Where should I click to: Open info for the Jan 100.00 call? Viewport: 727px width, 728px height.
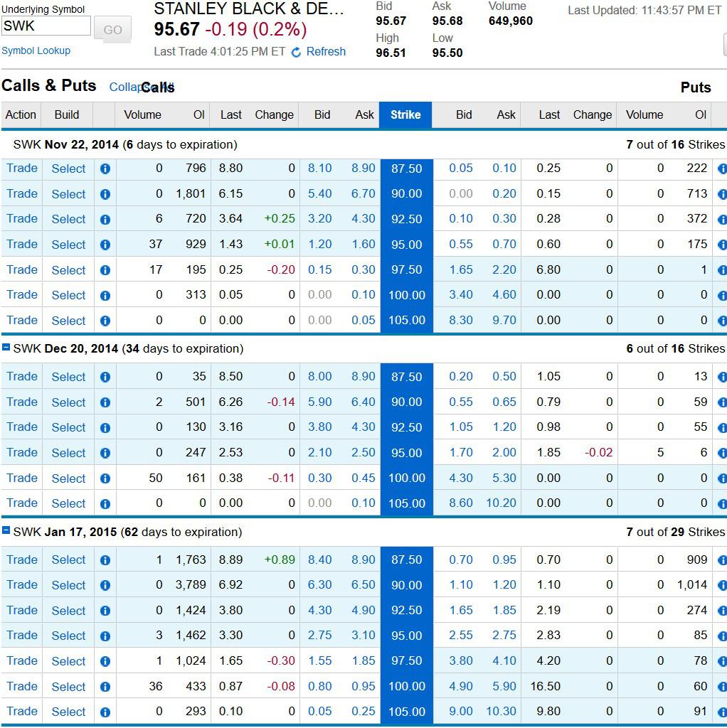[x=104, y=686]
